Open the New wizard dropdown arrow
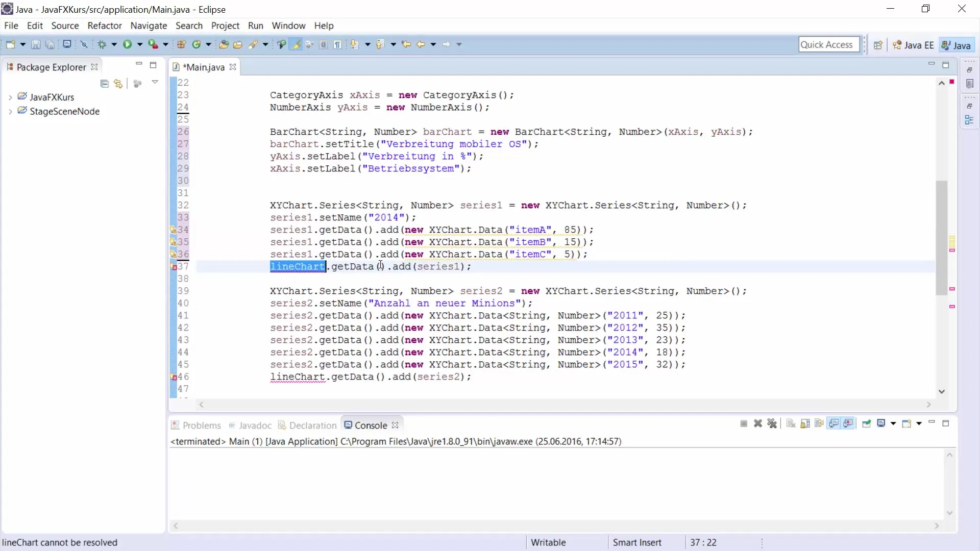Viewport: 980px width, 551px height. click(22, 44)
